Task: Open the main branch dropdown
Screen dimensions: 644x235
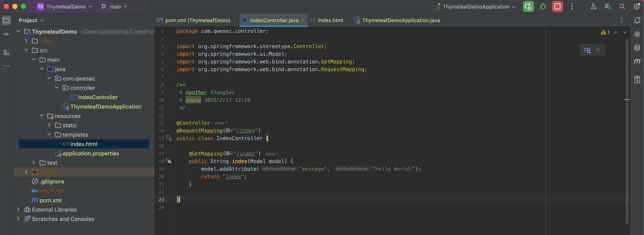Action: (114, 7)
